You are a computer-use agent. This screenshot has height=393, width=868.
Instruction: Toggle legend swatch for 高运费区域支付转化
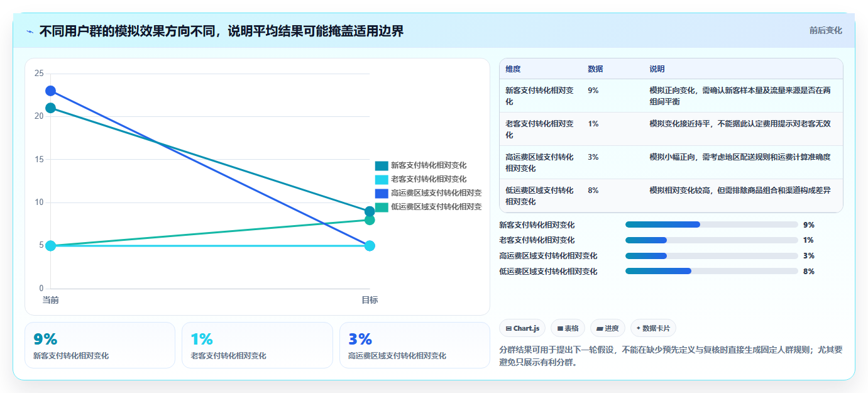(382, 193)
